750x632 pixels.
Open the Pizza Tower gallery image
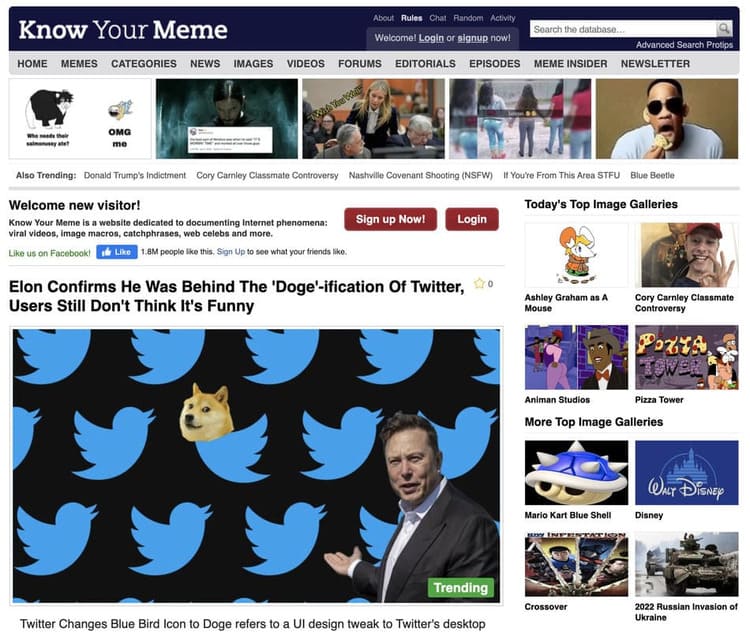686,357
